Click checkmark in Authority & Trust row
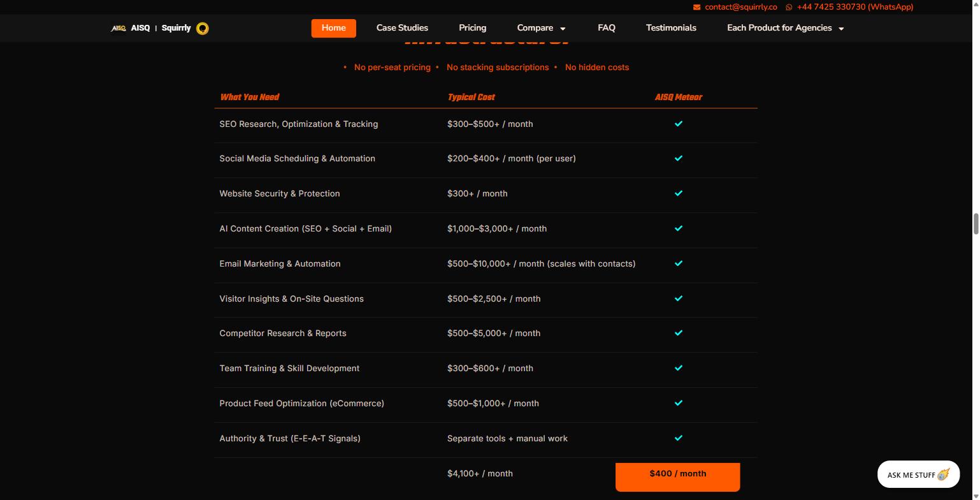 [x=679, y=438]
